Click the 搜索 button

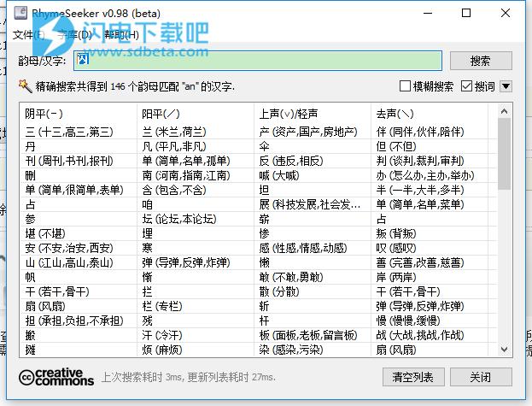point(481,61)
